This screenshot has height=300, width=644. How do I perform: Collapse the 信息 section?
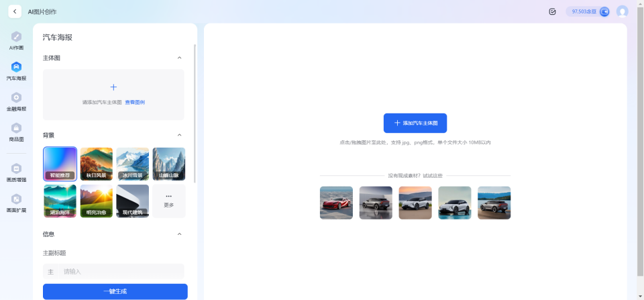point(179,234)
